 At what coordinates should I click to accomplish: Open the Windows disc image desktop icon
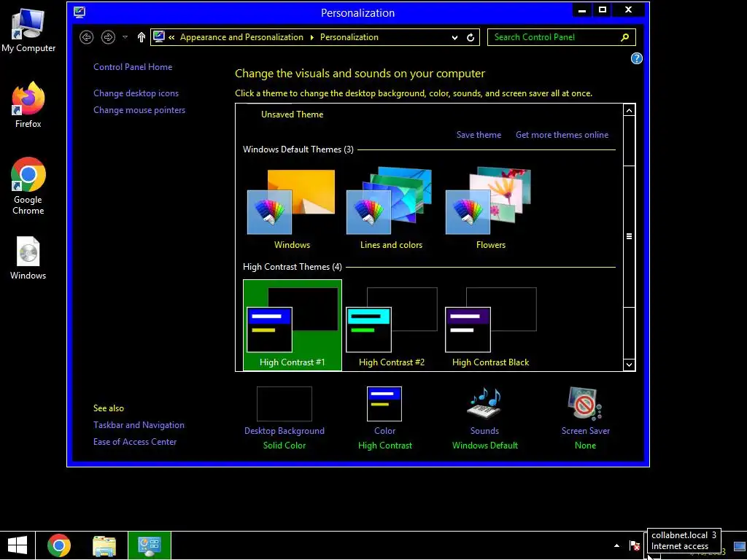coord(28,258)
